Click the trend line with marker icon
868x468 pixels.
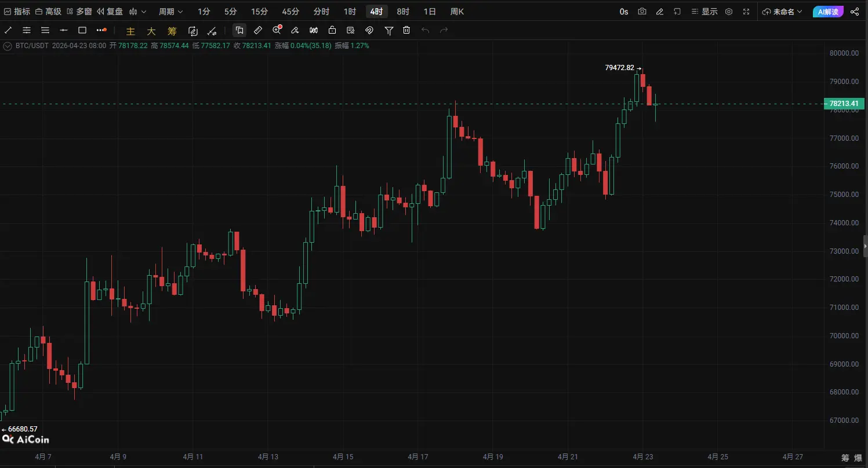(212, 31)
